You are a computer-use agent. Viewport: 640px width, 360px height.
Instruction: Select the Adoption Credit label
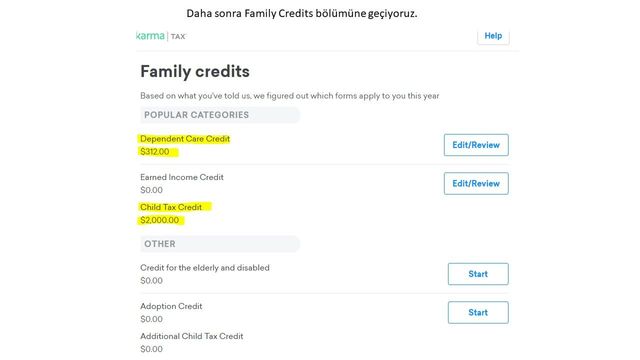click(171, 306)
